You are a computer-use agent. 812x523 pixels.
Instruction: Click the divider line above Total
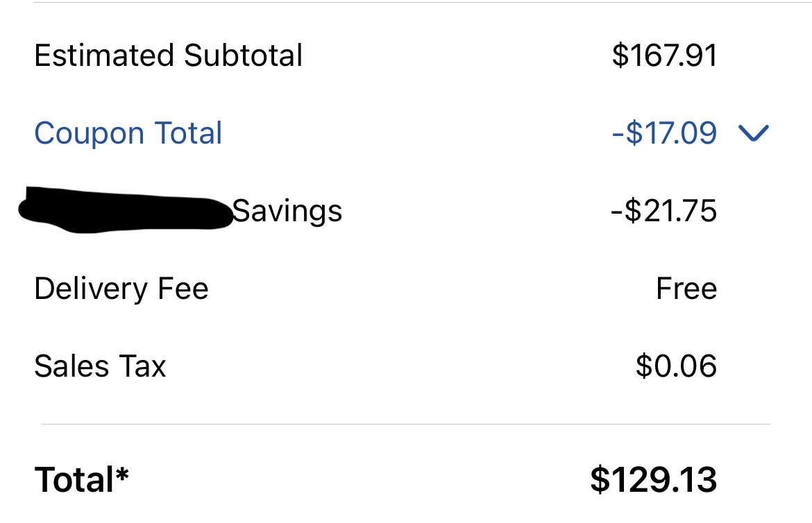click(x=406, y=424)
